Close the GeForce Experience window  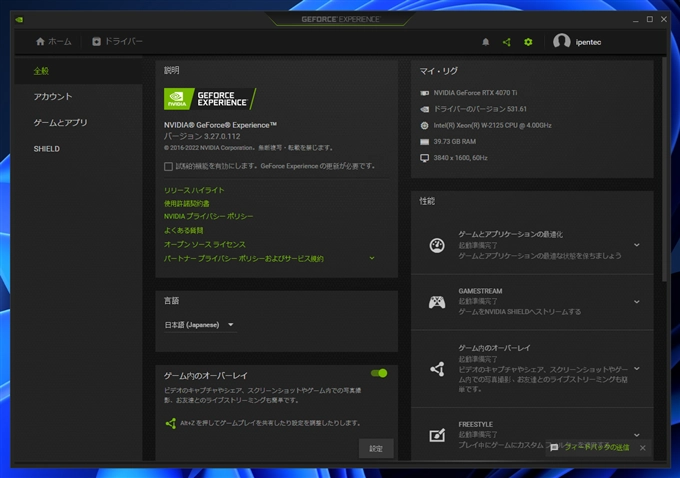(x=664, y=20)
